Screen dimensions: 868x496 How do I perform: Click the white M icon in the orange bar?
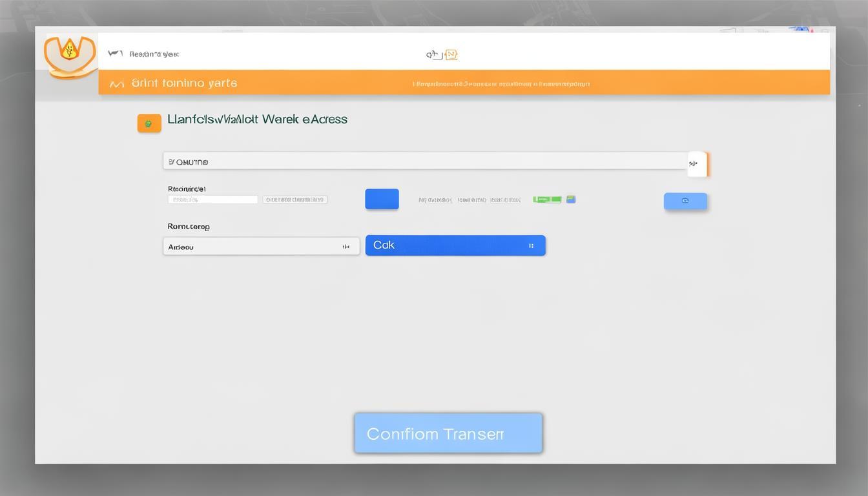(116, 84)
